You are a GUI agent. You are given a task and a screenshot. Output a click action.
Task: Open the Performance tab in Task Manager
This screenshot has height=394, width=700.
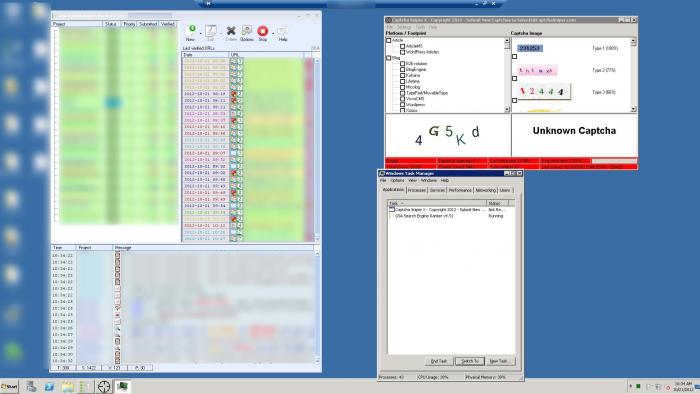pyautogui.click(x=460, y=190)
